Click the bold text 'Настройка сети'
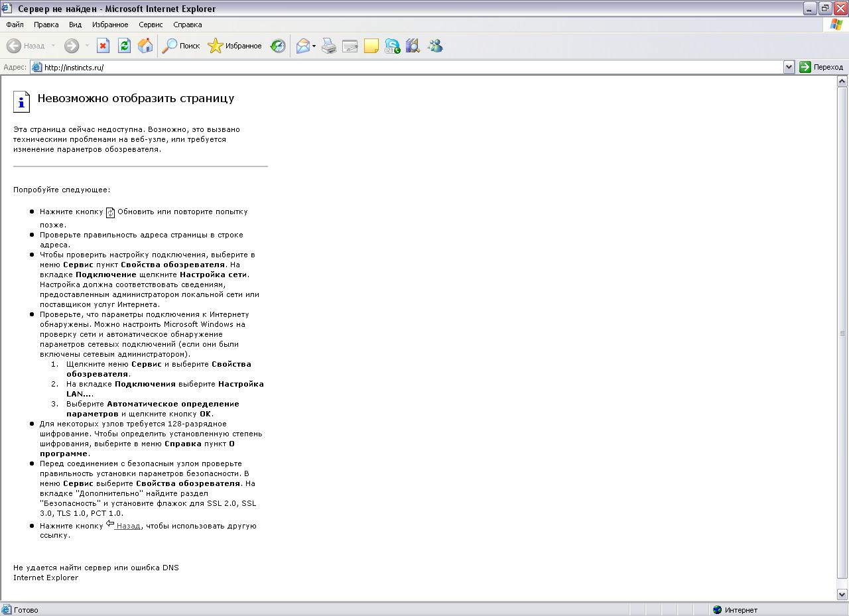The image size is (849, 616). (213, 275)
